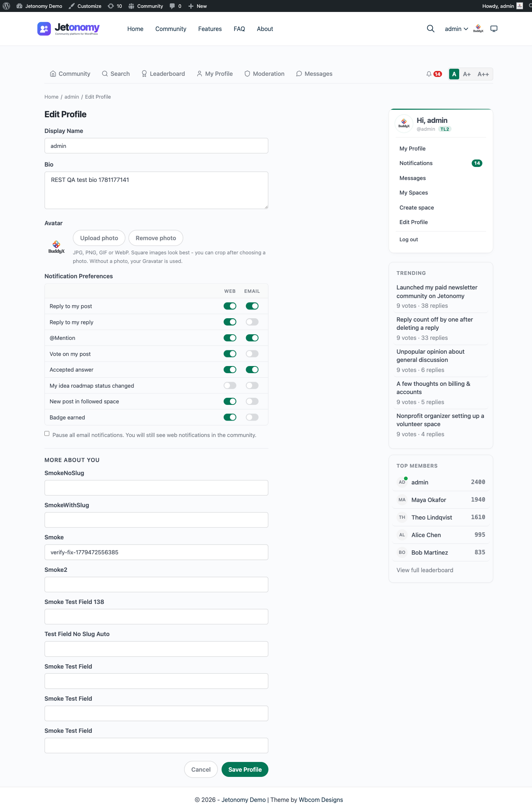532x812 pixels.
Task: Click the Community home icon tab
Action: (x=53, y=74)
